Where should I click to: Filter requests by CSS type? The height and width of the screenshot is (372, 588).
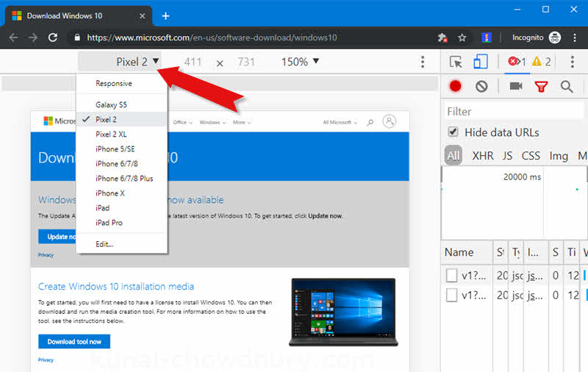(x=531, y=156)
